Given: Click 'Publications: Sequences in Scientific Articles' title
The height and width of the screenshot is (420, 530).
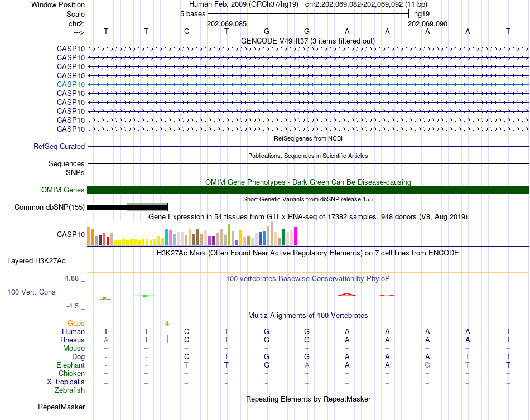Looking at the screenshot, I should pos(308,156).
